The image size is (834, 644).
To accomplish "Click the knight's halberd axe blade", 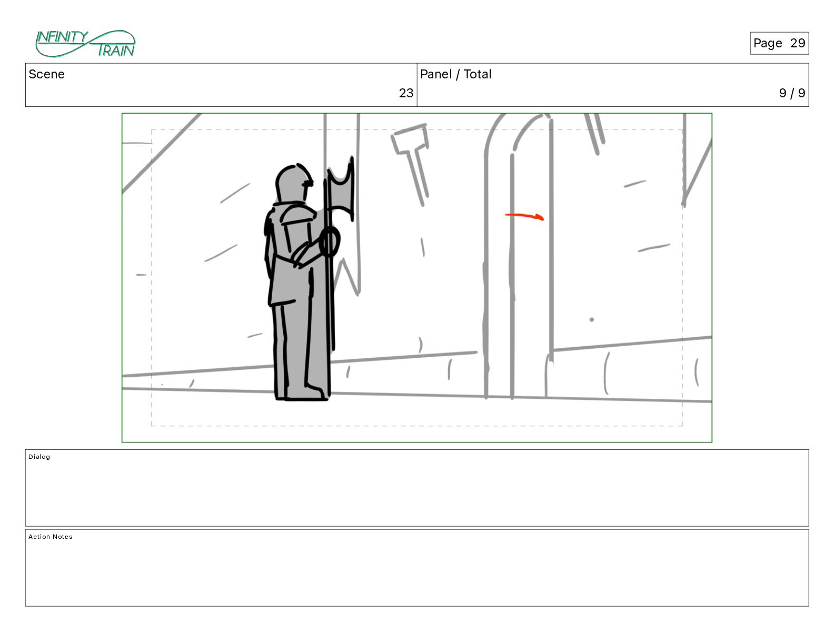I will click(x=341, y=188).
